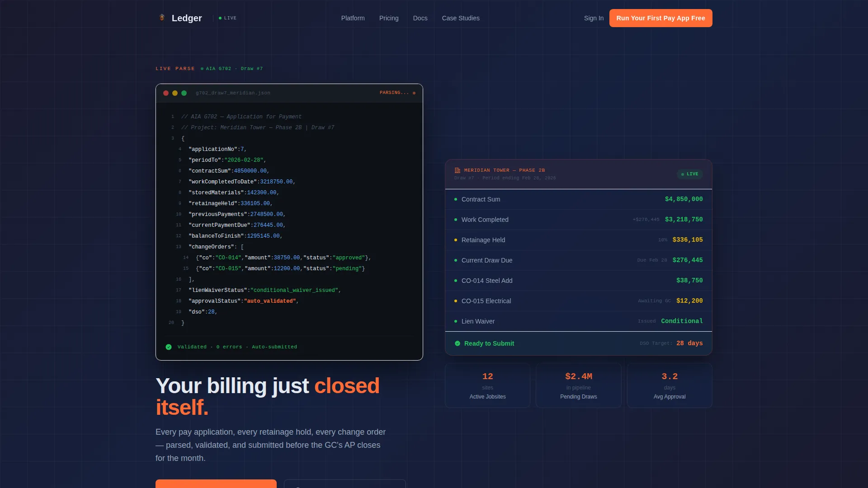
Task: Click the $336,105 retainage value
Action: pos(687,240)
